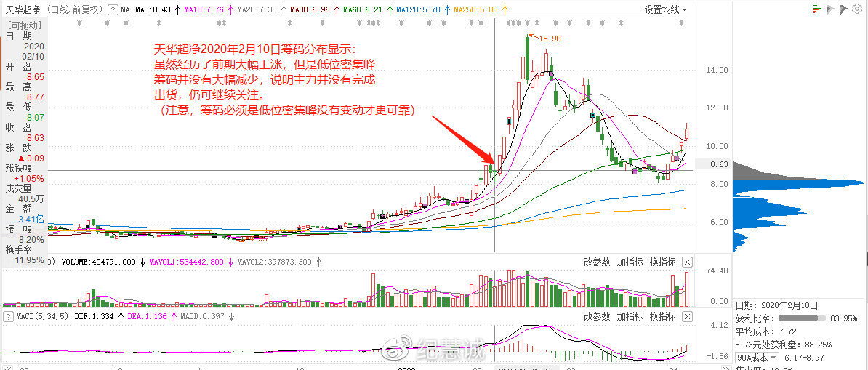Click the 日线 前复权 period label
The height and width of the screenshot is (370, 868).
(x=76, y=10)
